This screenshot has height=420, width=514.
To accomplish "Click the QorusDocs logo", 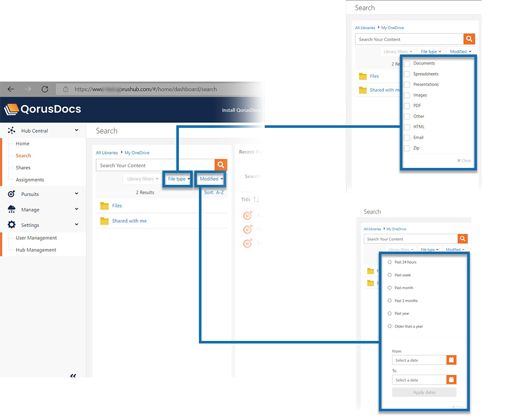I will tap(43, 109).
